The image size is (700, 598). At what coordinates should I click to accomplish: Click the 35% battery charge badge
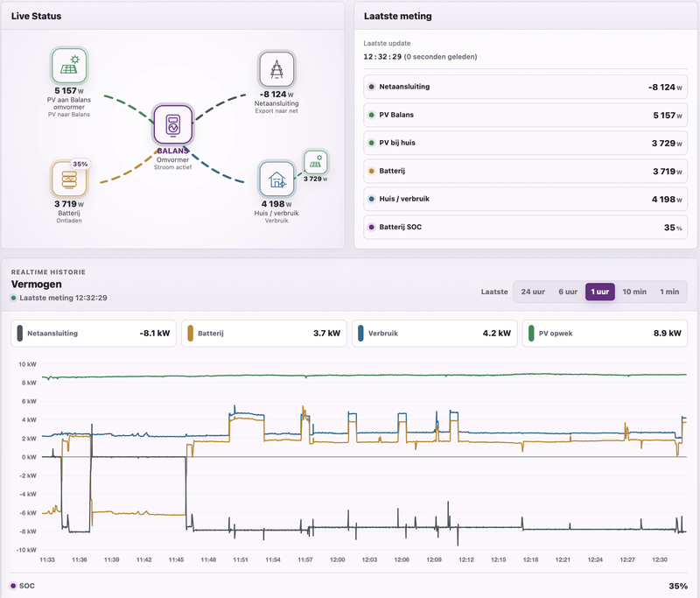point(80,164)
